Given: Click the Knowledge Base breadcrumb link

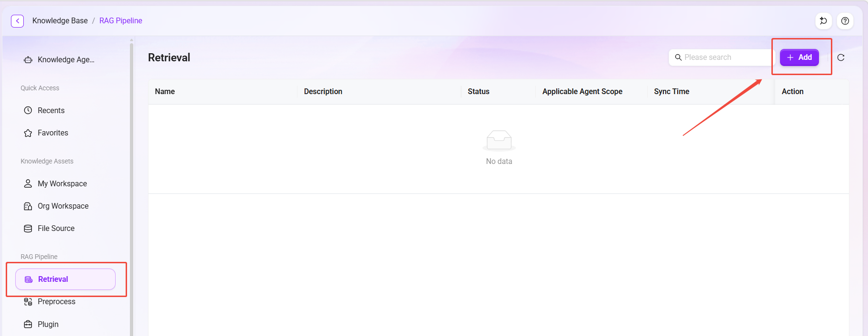Looking at the screenshot, I should (60, 20).
